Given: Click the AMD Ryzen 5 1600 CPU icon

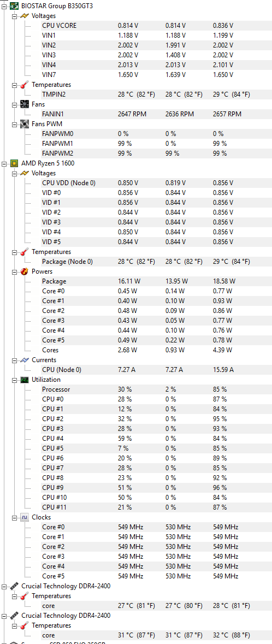Looking at the screenshot, I should click(x=14, y=163).
